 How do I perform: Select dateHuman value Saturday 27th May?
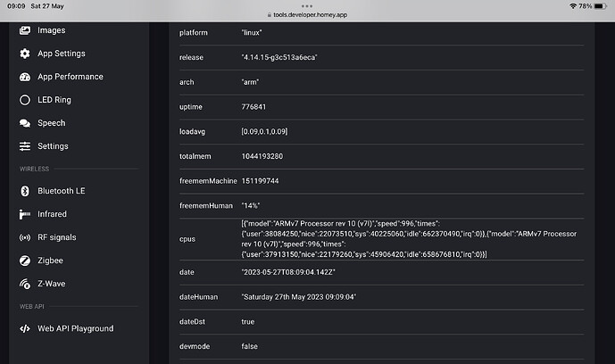point(298,296)
